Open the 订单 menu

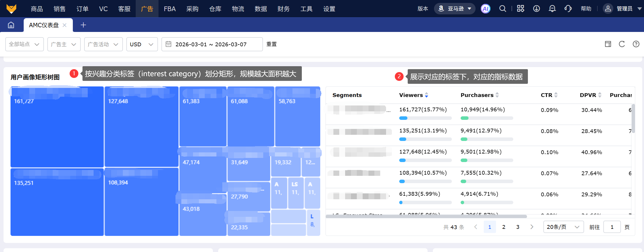82,9
